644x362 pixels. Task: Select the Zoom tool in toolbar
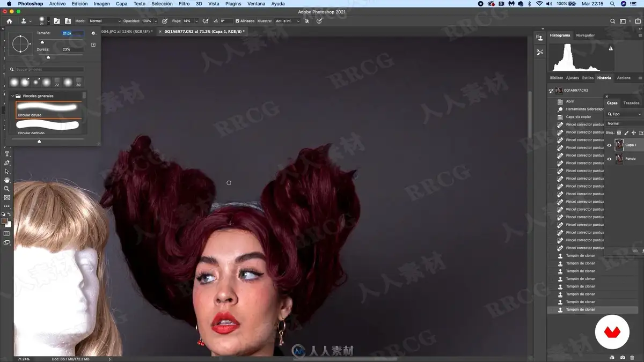click(x=7, y=189)
